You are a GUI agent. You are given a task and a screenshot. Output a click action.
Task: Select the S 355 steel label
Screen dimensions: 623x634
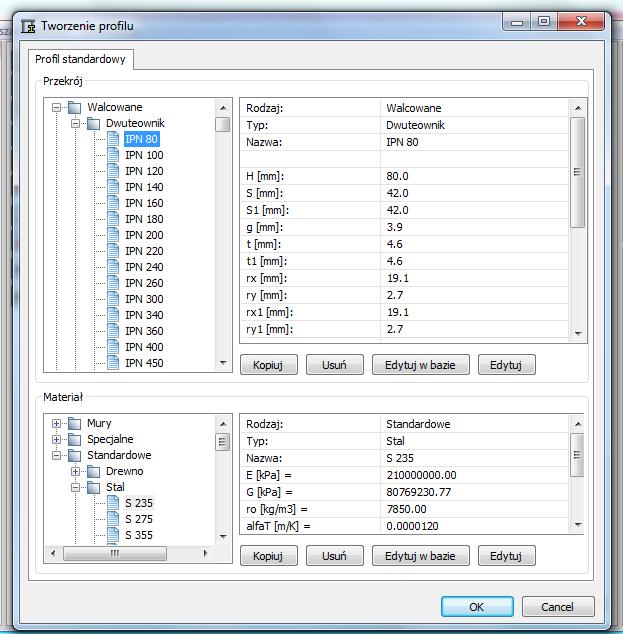tap(139, 535)
